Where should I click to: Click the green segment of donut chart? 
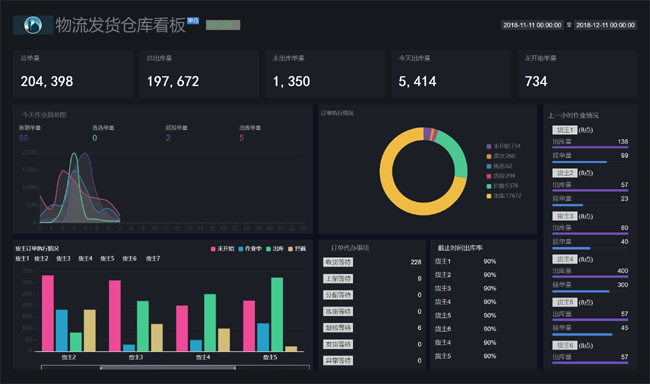pyautogui.click(x=455, y=152)
